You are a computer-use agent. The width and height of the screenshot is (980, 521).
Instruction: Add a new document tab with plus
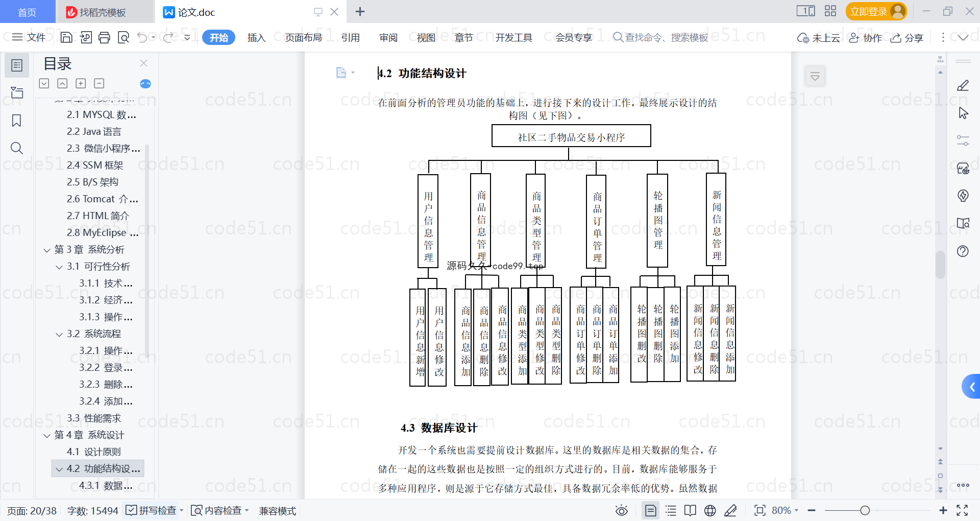click(360, 11)
